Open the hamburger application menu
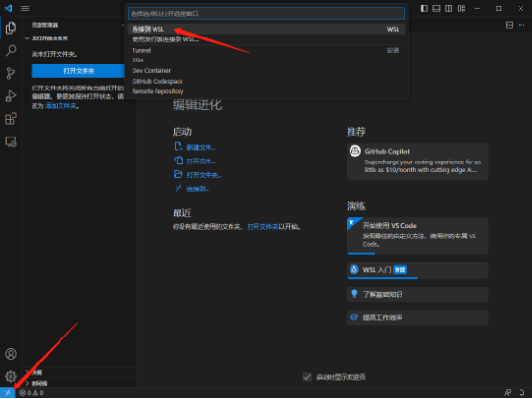This screenshot has width=532, height=399. pos(25,8)
